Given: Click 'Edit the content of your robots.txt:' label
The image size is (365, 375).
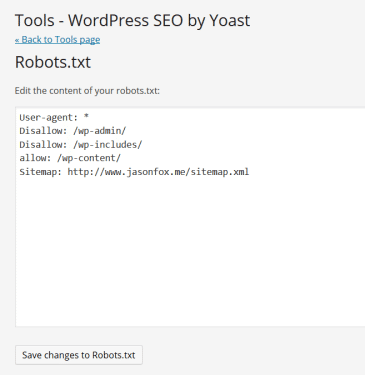Looking at the screenshot, I should pos(87,91).
